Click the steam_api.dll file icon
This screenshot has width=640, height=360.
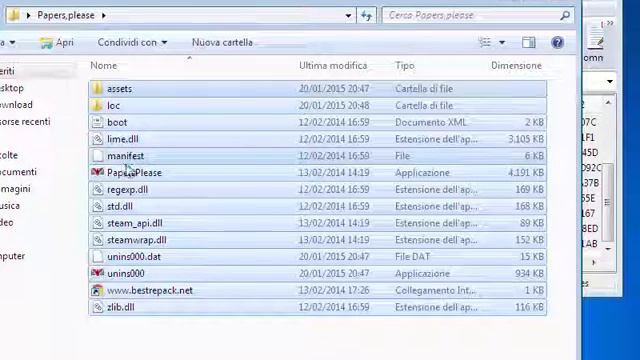coord(97,223)
